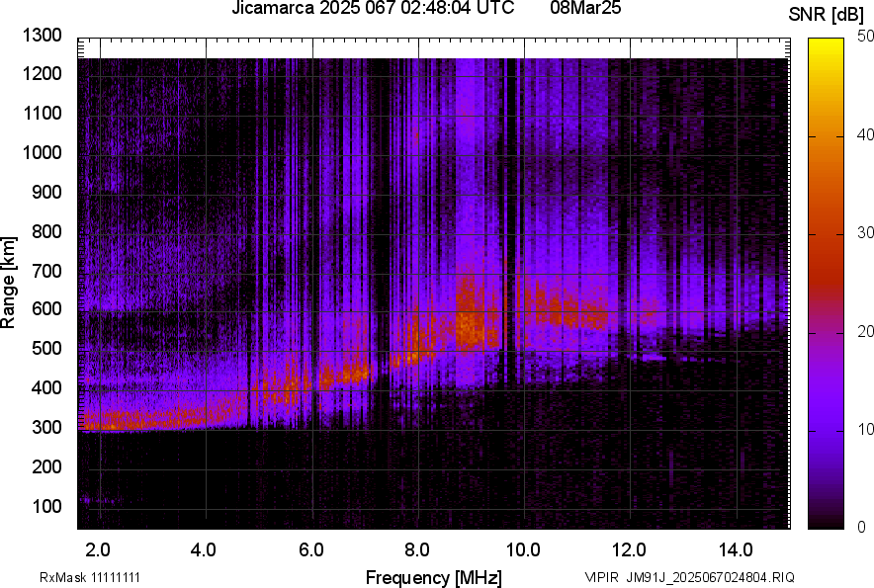Click the colorbar tick label '50'

(x=866, y=37)
